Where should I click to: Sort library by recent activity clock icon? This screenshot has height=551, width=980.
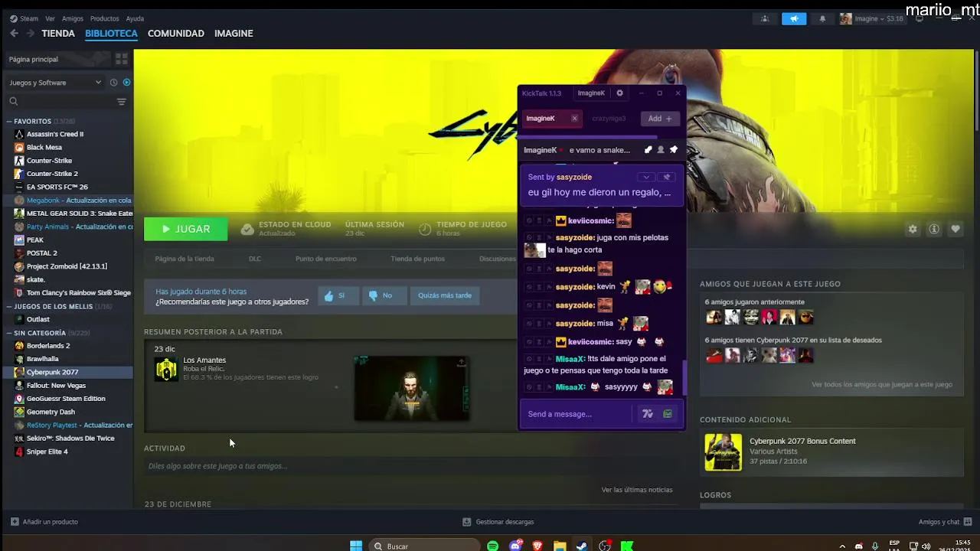click(113, 83)
